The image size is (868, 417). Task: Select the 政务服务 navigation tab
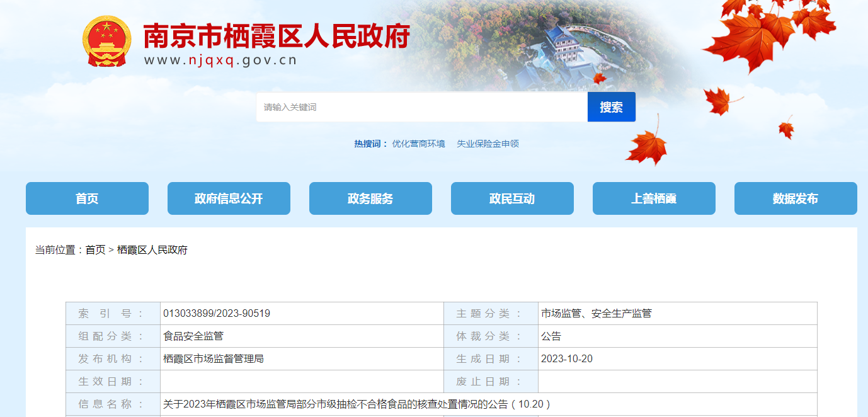tap(370, 198)
